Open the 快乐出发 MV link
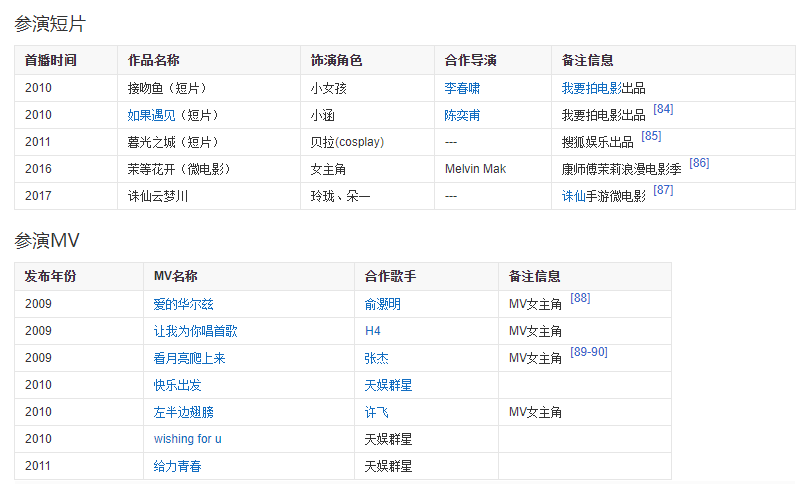Viewport: 809px width, 484px height. (177, 385)
